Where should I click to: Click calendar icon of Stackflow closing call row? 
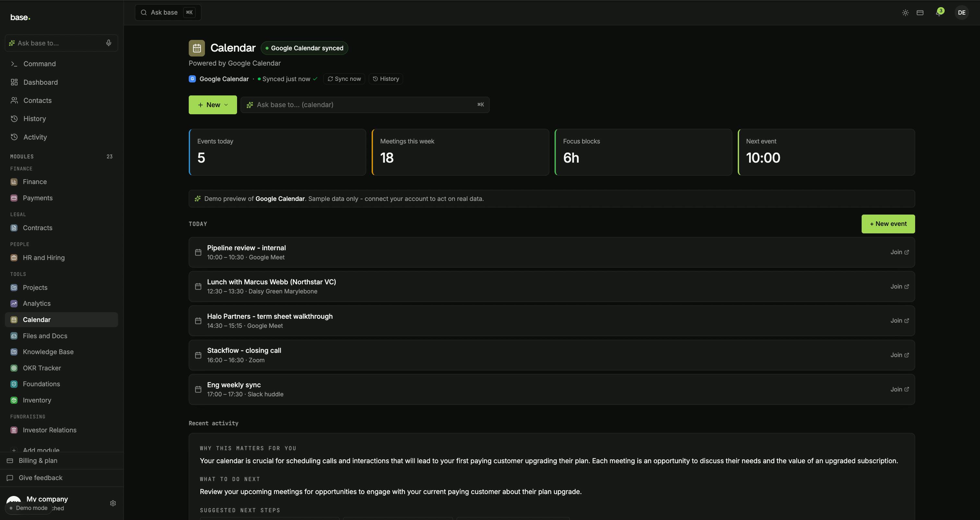coord(198,355)
